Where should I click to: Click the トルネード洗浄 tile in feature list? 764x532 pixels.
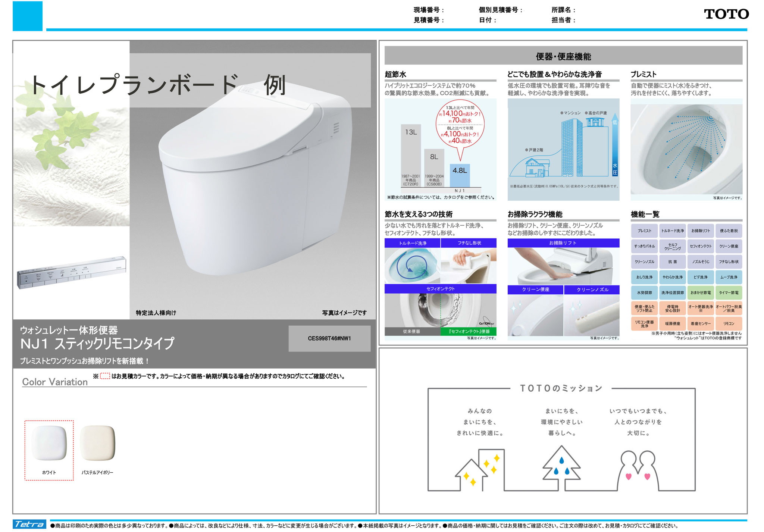(673, 231)
